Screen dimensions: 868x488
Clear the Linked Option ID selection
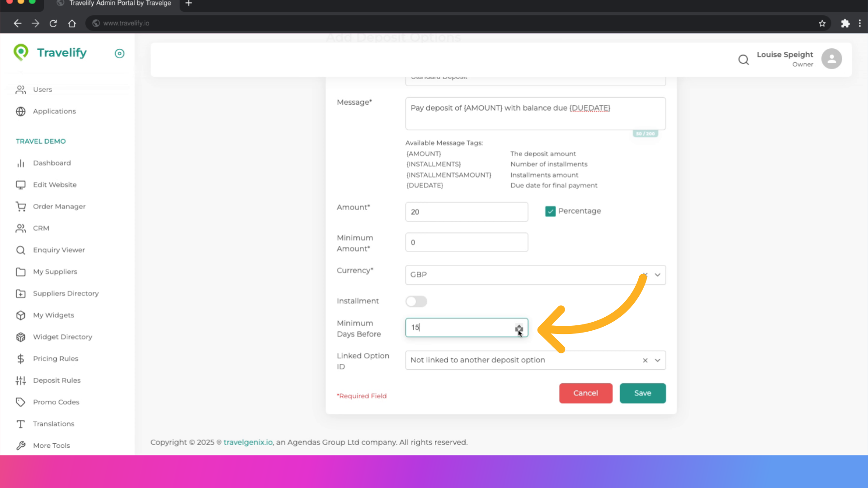click(645, 360)
